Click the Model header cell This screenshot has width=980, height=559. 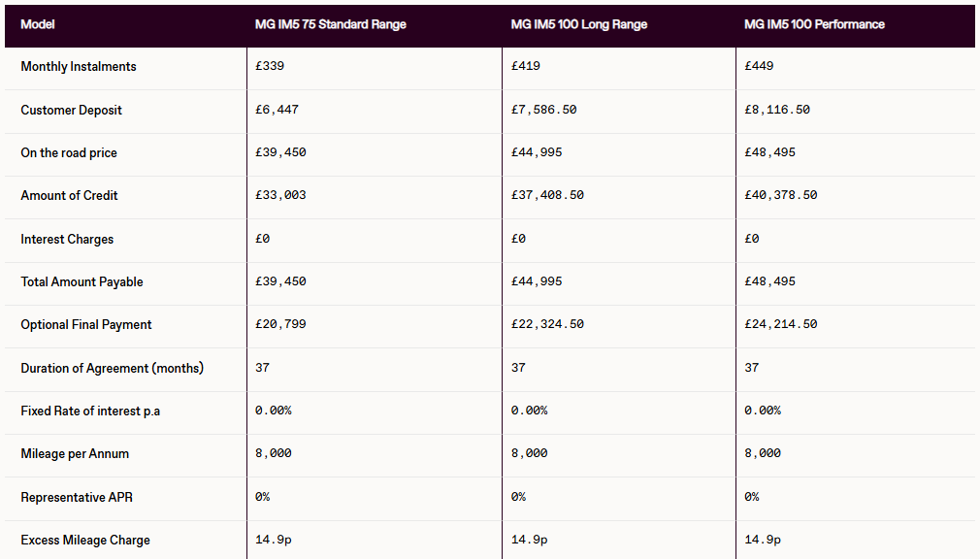pos(38,24)
